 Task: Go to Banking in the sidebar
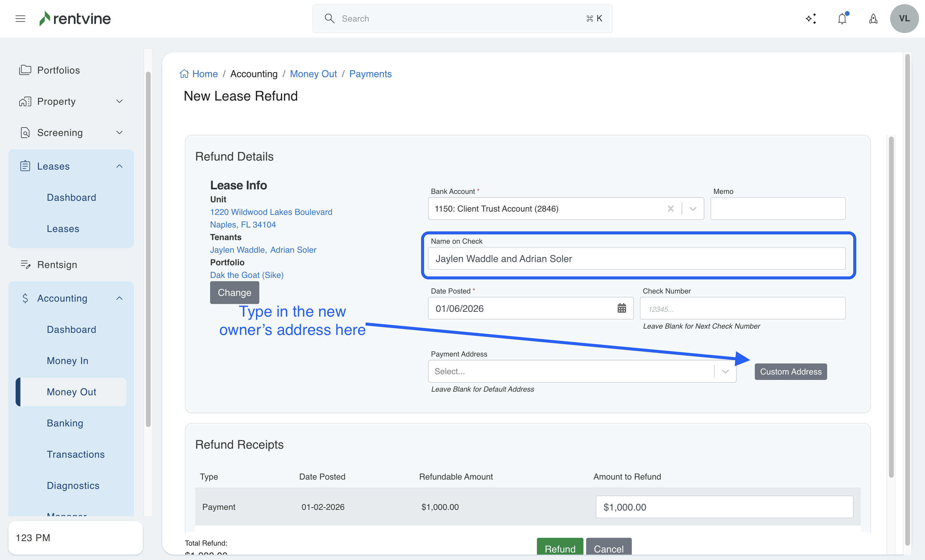click(x=65, y=423)
